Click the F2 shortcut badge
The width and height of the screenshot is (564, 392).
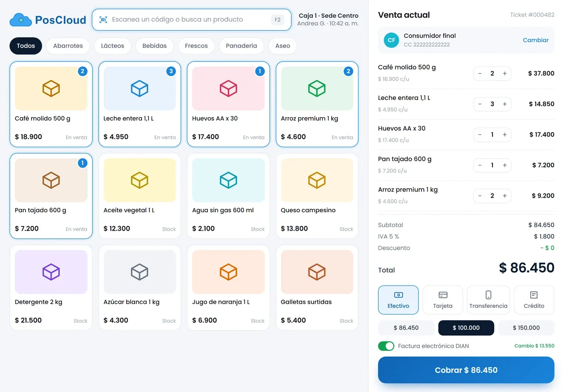(x=277, y=20)
